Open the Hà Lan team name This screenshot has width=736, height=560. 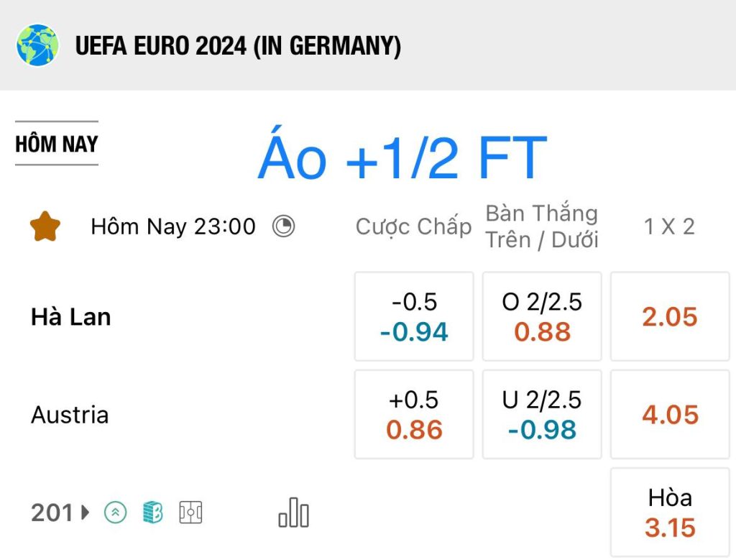[71, 317]
